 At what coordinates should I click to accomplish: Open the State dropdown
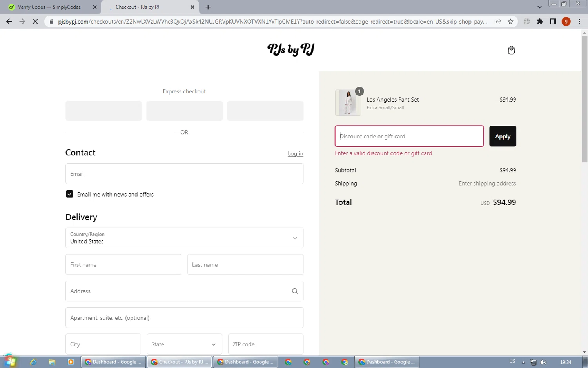184,344
